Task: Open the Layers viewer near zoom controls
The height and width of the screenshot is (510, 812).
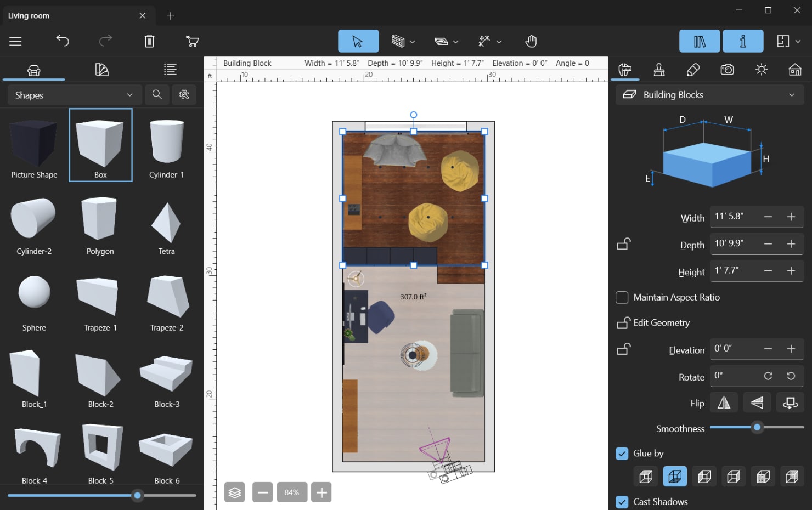Action: pyautogui.click(x=234, y=492)
